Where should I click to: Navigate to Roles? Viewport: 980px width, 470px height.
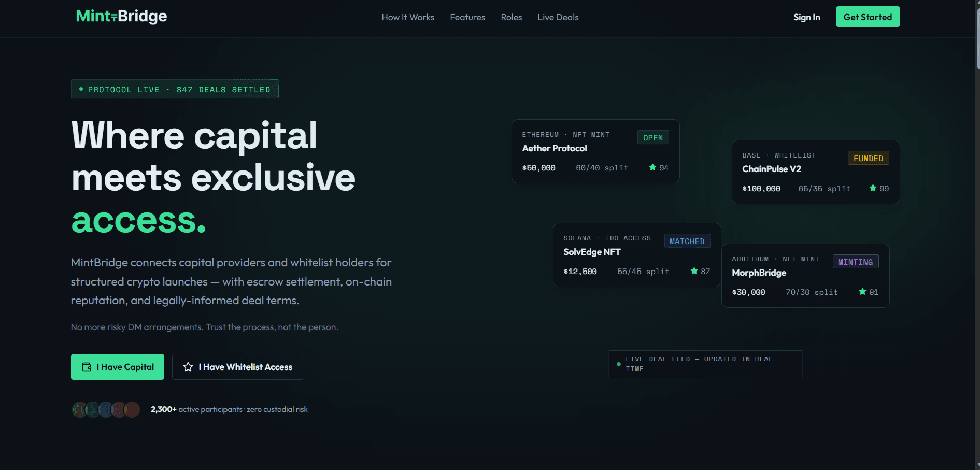[511, 17]
